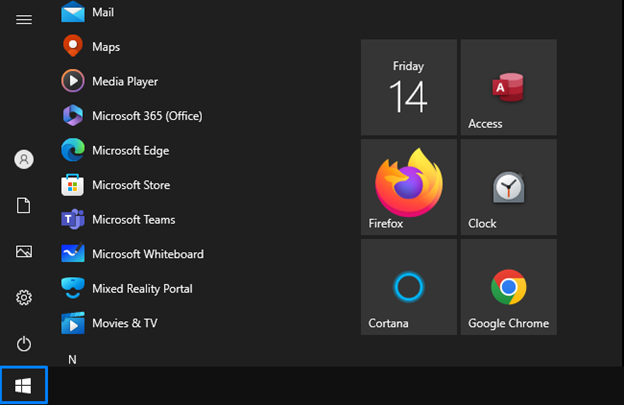Open the Access tile

coord(509,87)
